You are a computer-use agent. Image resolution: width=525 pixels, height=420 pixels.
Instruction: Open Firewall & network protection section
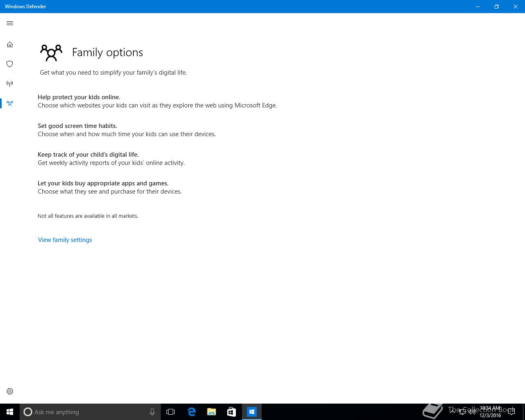tap(10, 84)
